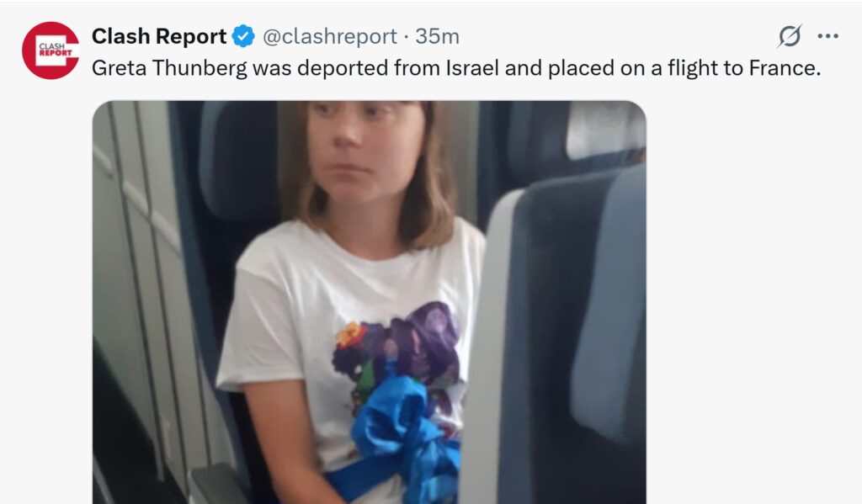862x504 pixels.
Task: Click the blank area right of photo
Action: (x=753, y=302)
